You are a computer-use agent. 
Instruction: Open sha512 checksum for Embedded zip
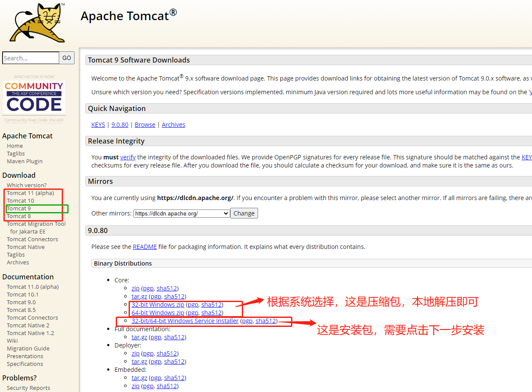pyautogui.click(x=167, y=386)
